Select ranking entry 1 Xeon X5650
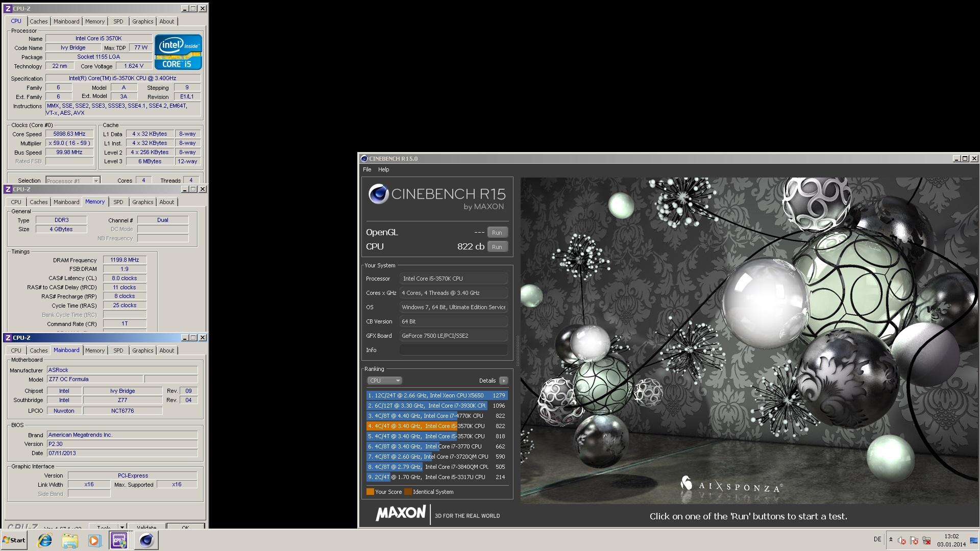The height and width of the screenshot is (551, 980). pos(437,395)
